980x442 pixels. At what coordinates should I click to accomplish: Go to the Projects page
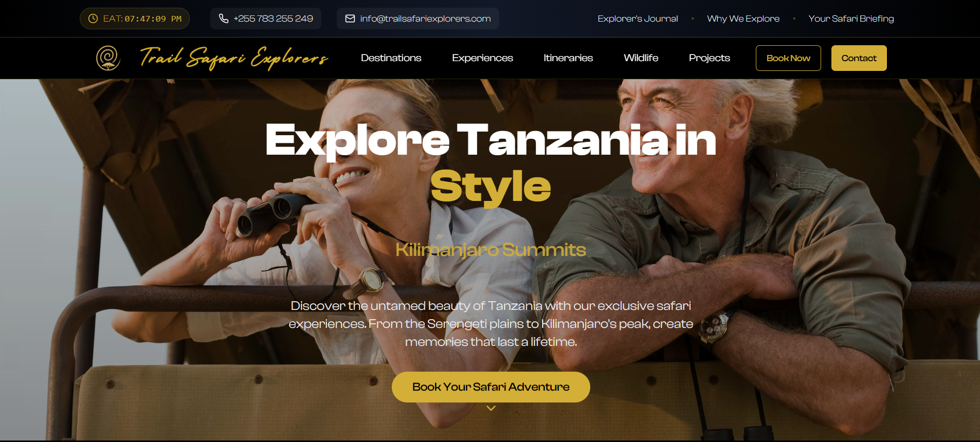[709, 58]
